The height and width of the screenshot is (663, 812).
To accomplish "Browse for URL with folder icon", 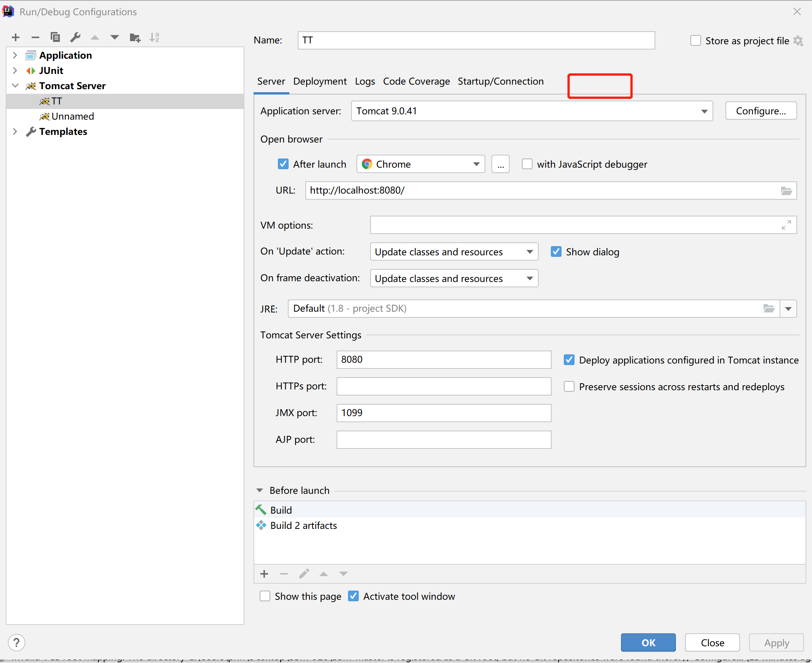I will [786, 191].
